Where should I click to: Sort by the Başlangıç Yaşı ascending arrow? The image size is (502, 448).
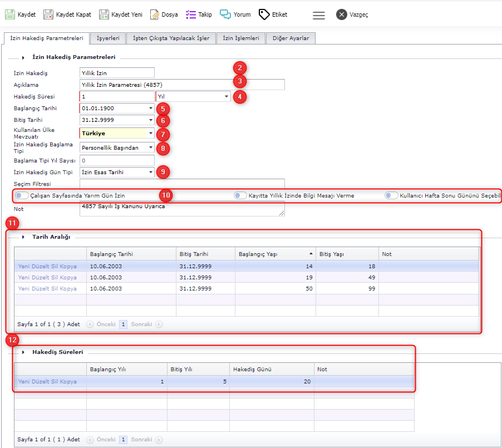point(311,254)
